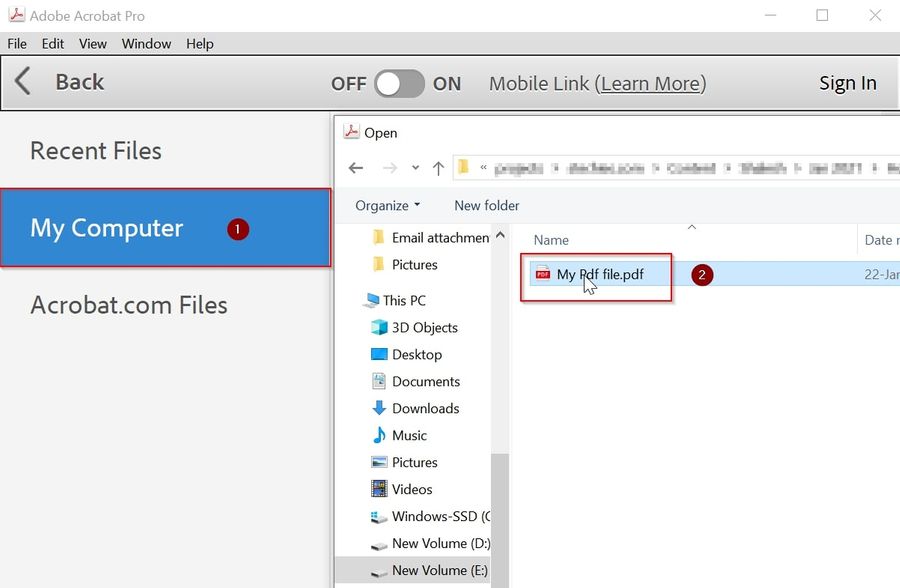The image size is (900, 588).
Task: Select My Computer in the sidebar
Action: [x=166, y=228]
